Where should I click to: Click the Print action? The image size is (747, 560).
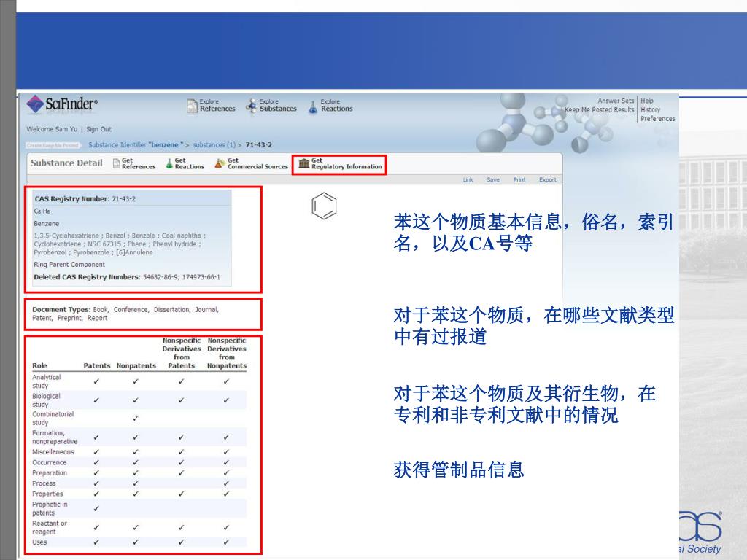(x=519, y=179)
